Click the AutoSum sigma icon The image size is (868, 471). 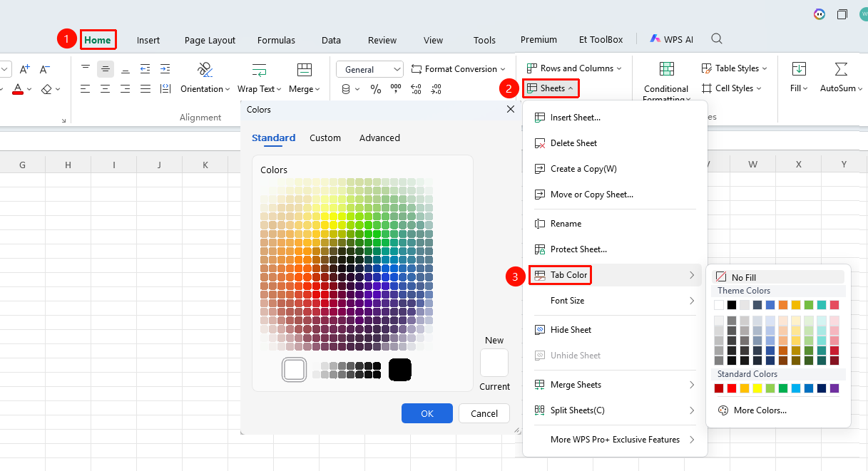coord(841,69)
